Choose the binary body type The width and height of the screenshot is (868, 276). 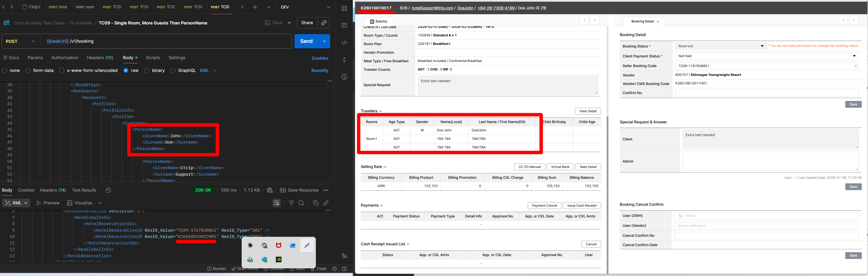tap(147, 70)
